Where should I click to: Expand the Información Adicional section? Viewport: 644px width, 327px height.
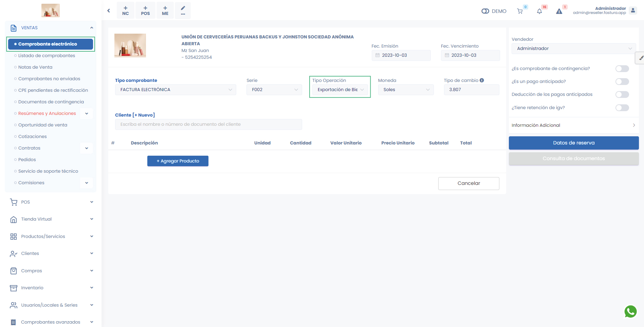point(573,125)
